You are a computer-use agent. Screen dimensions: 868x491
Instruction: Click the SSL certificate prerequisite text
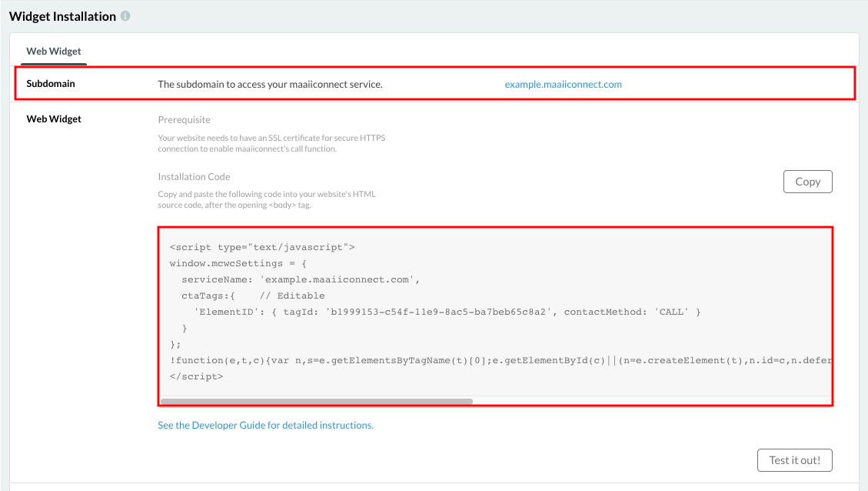271,143
